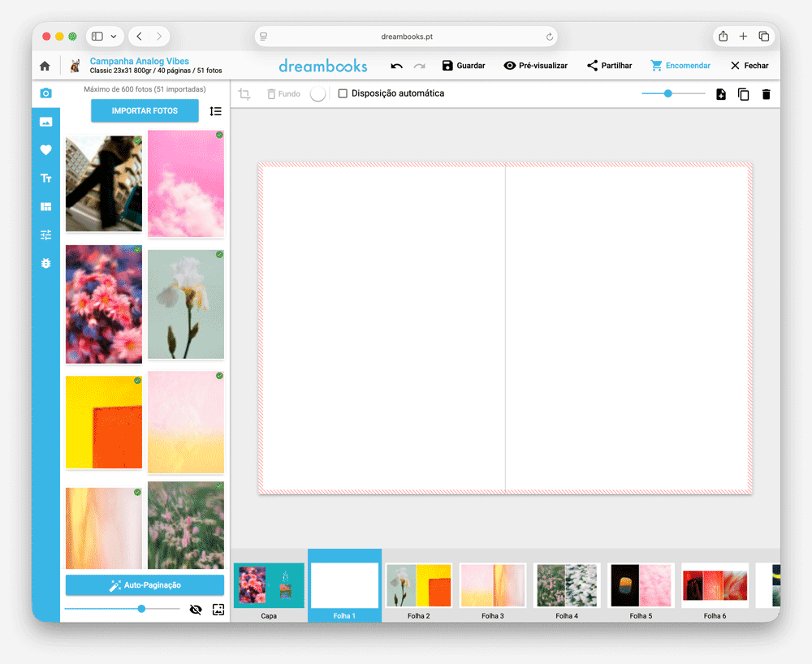Click the right blank page of spread
Viewport: 812px width, 664px height.
coord(628,329)
